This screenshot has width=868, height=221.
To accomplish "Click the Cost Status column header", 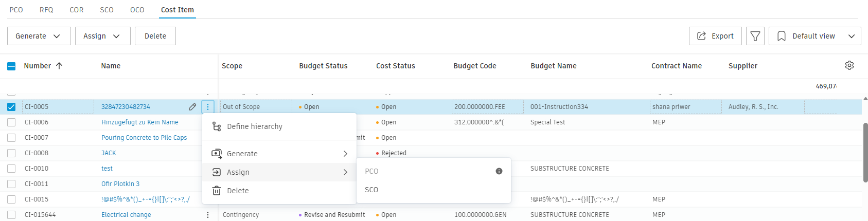I will [396, 66].
